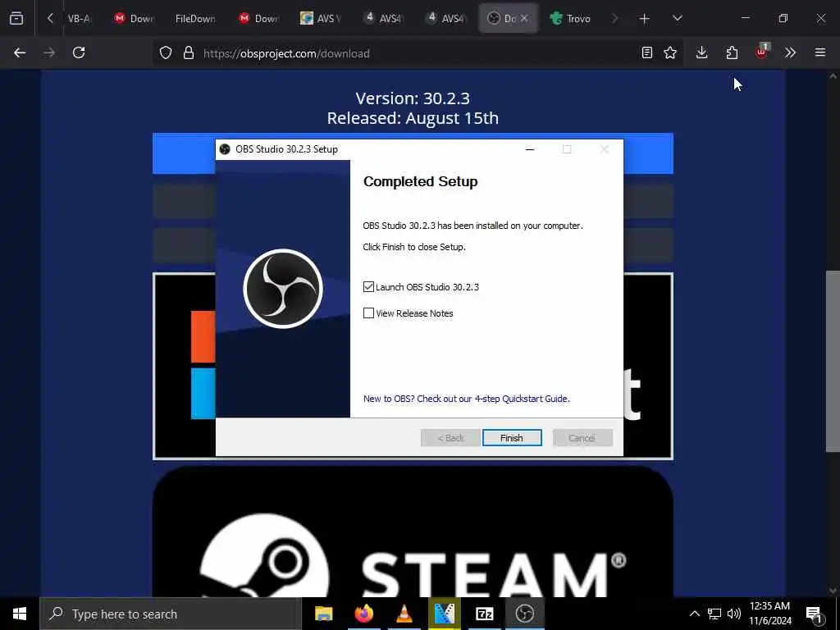Expand more toolbar tools chevron

click(790, 52)
